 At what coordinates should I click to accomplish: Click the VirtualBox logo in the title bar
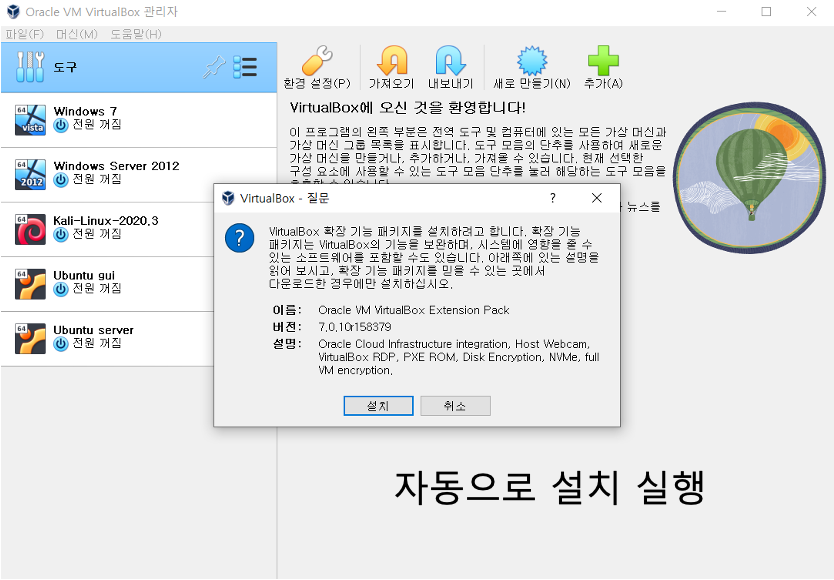[x=13, y=12]
